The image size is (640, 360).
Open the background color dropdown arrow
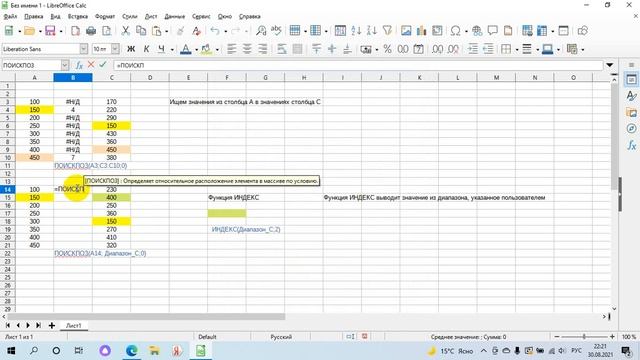pos(217,50)
